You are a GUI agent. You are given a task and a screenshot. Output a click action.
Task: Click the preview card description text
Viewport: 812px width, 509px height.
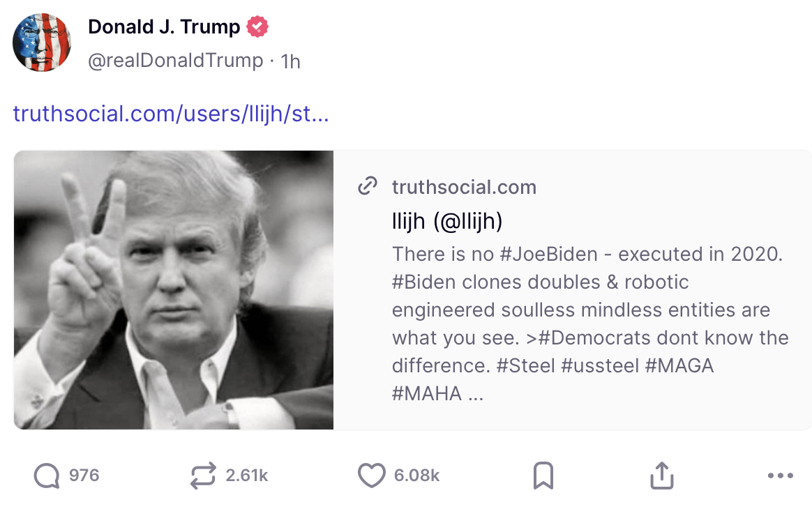(x=589, y=324)
